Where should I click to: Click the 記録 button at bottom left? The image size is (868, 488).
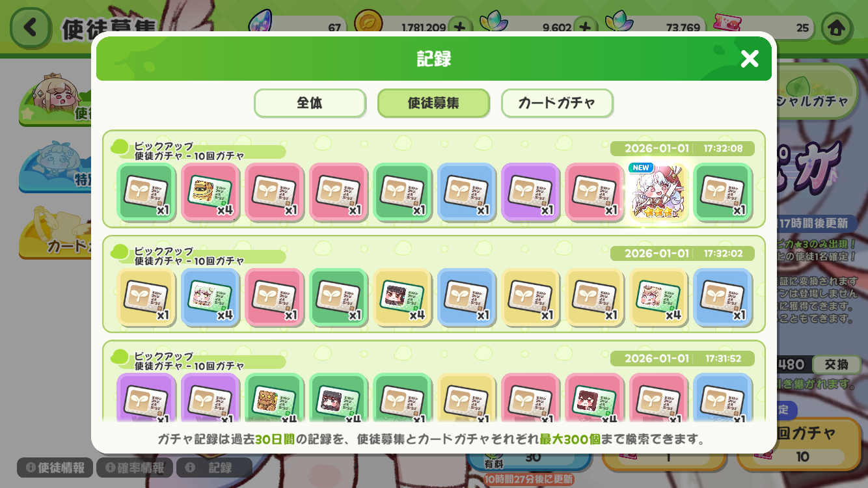[214, 467]
